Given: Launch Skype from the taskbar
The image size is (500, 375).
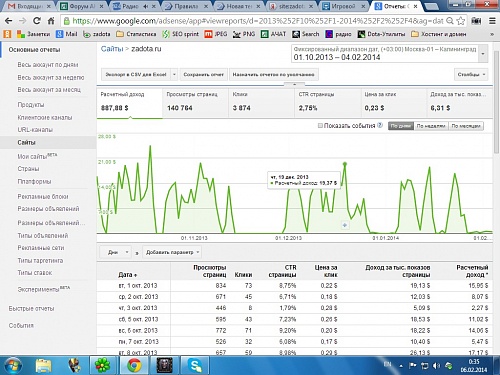Looking at the screenshot, I should pyautogui.click(x=196, y=365).
